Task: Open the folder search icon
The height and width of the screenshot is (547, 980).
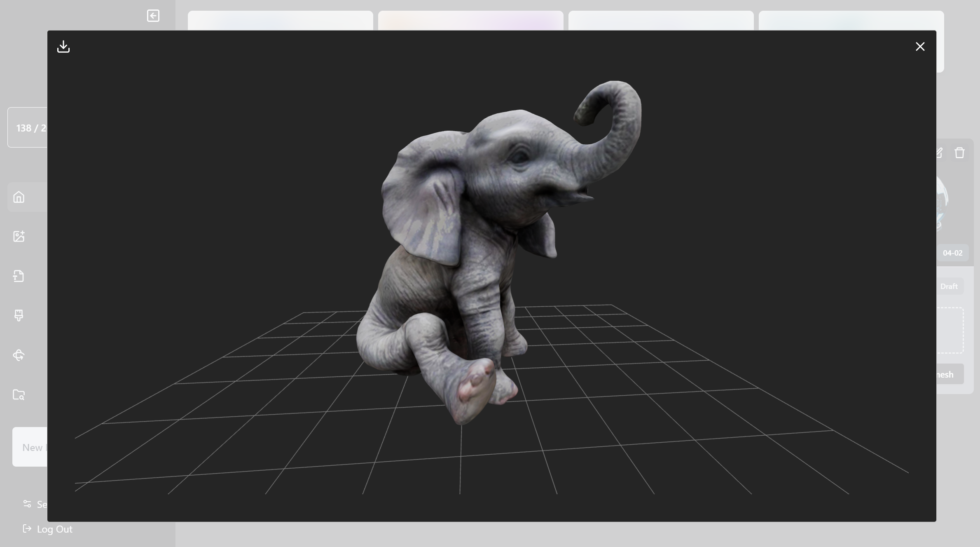Action: pos(19,394)
